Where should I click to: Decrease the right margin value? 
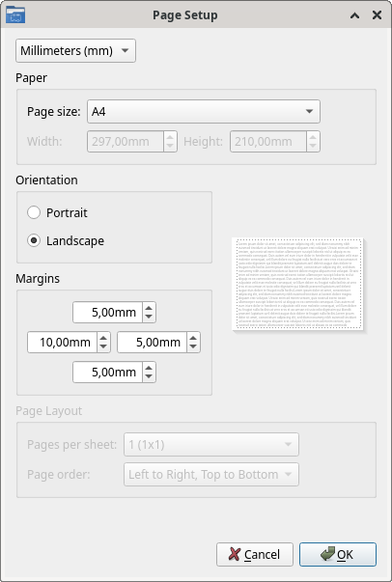[x=193, y=346]
